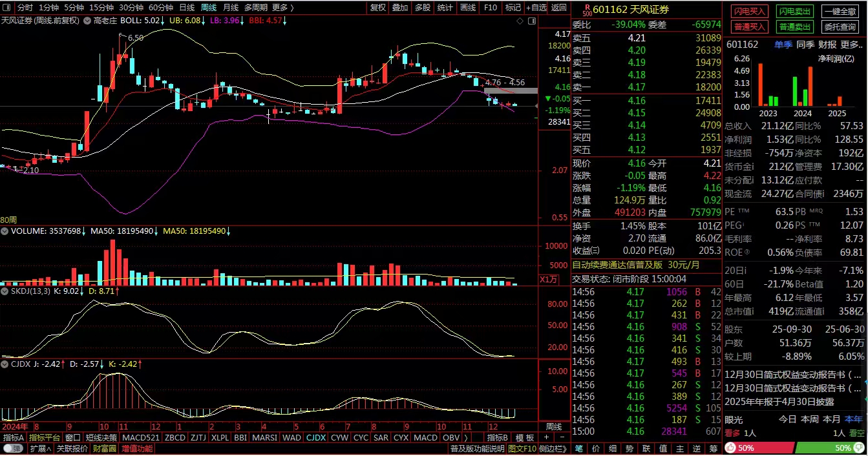
Task: Activate the 画线 drawing tool
Action: [x=467, y=8]
